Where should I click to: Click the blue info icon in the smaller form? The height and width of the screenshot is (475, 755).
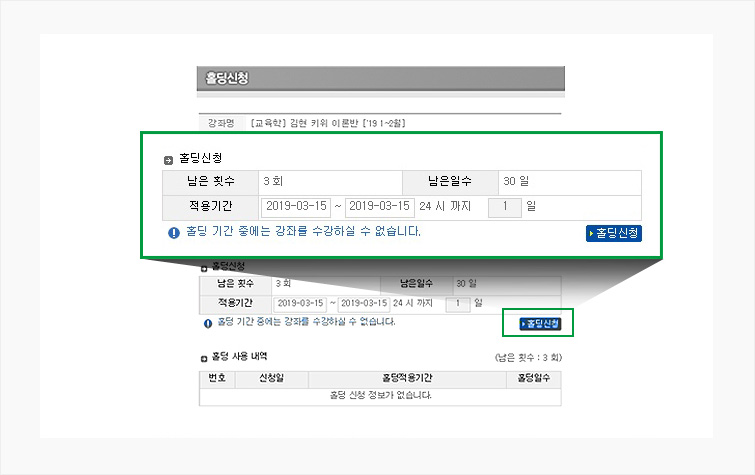[x=208, y=323]
